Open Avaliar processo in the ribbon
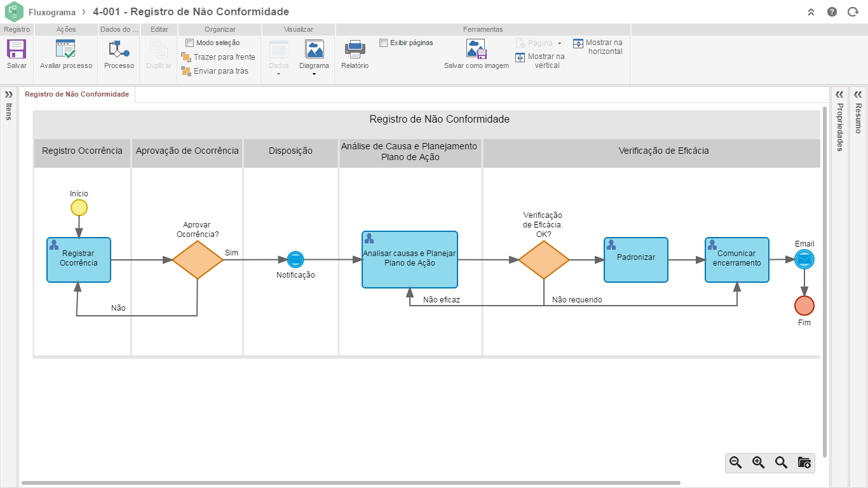The height and width of the screenshot is (488, 868). pyautogui.click(x=65, y=50)
